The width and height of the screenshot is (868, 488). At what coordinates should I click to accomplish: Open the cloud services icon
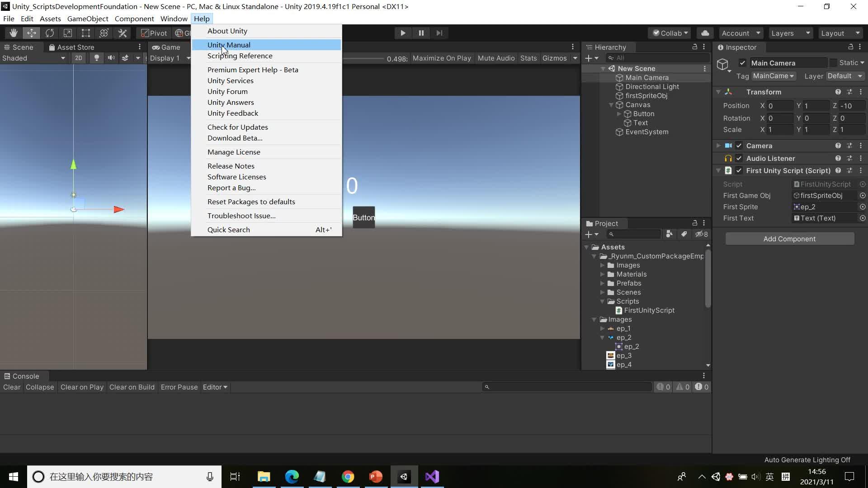[705, 33]
